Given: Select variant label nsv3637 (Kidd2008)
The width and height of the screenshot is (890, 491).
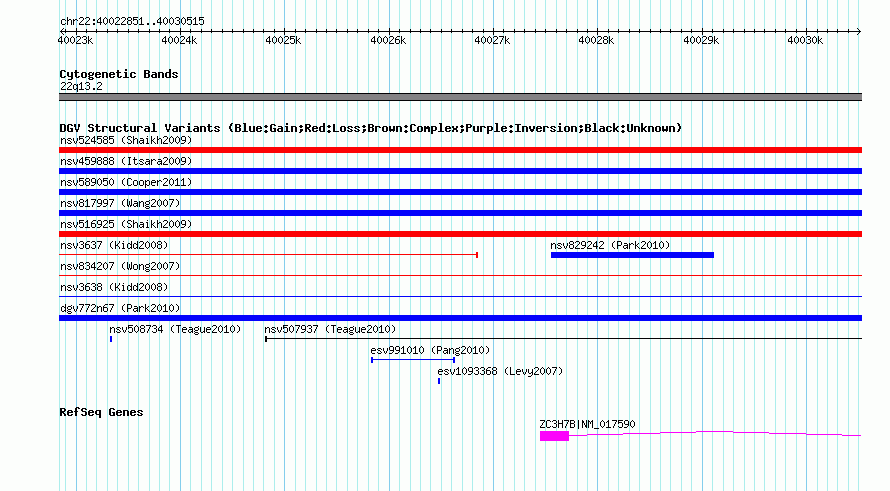Looking at the screenshot, I should click(114, 245).
